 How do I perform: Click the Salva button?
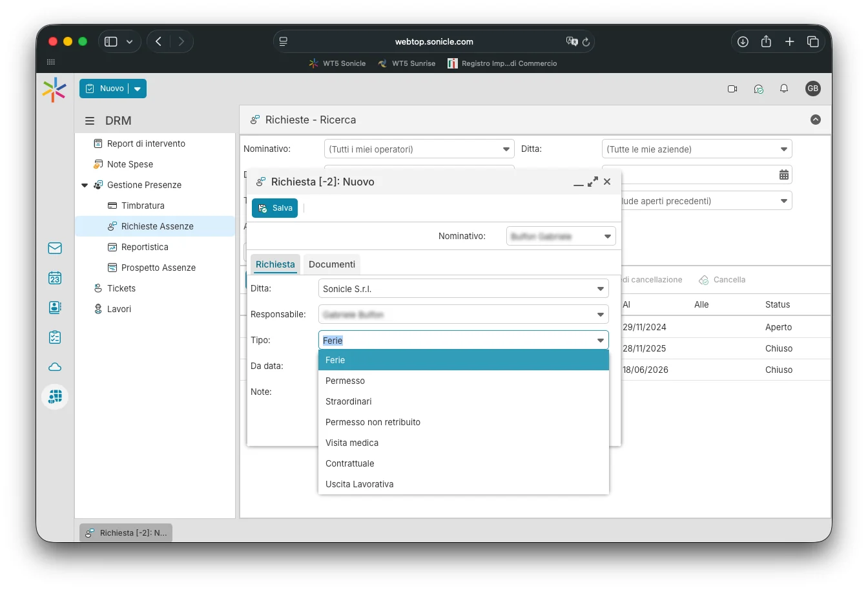coord(275,208)
